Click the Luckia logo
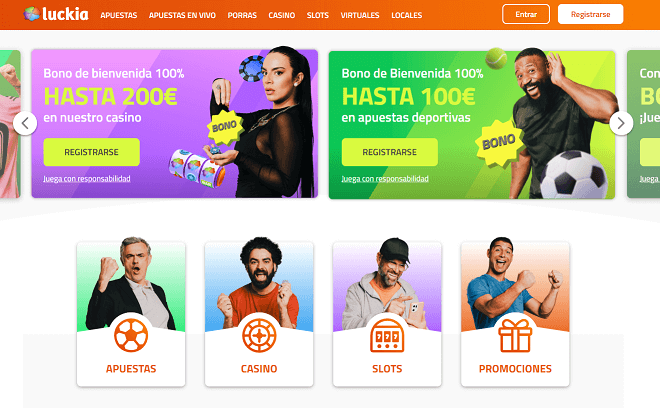 coord(56,14)
